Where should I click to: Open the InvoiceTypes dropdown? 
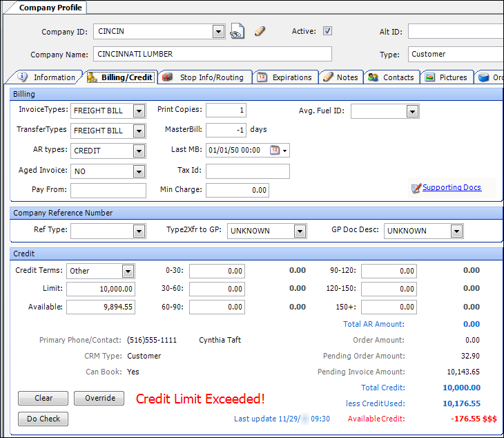click(x=139, y=111)
